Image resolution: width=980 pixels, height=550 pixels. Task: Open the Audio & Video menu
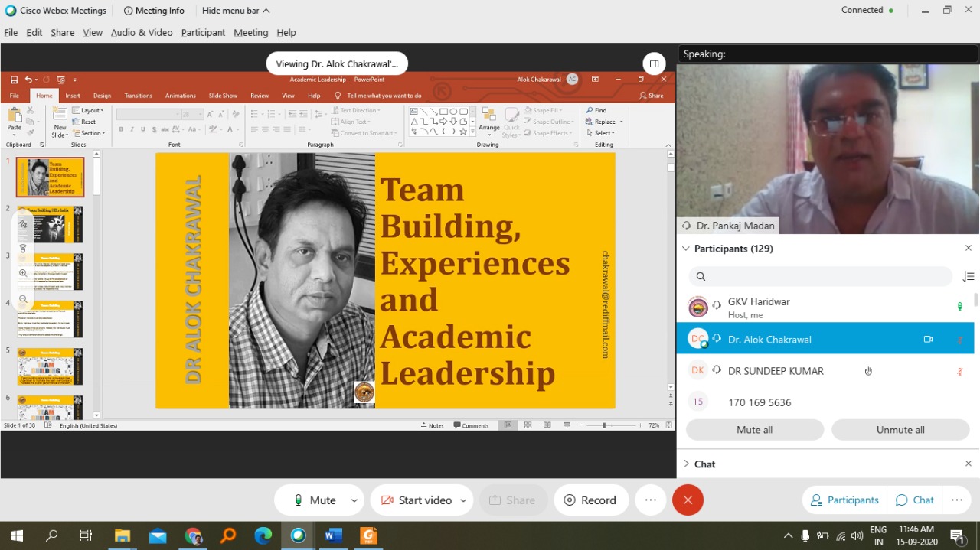point(142,33)
